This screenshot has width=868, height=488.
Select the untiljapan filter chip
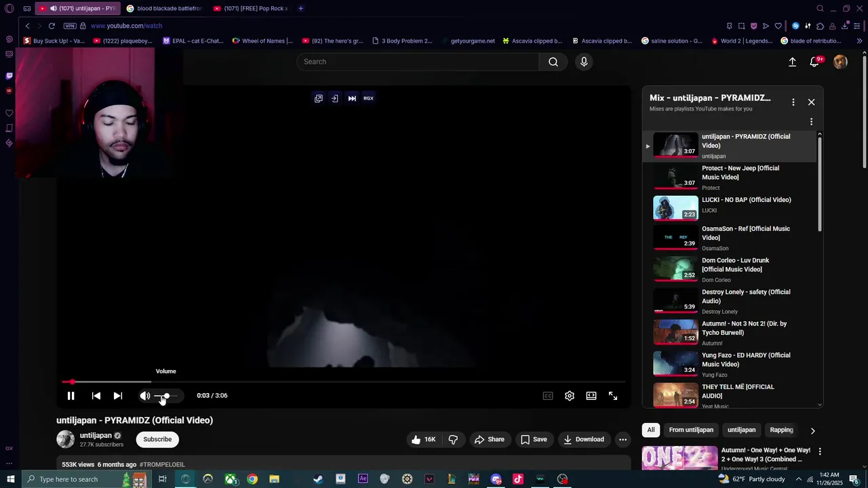(741, 430)
